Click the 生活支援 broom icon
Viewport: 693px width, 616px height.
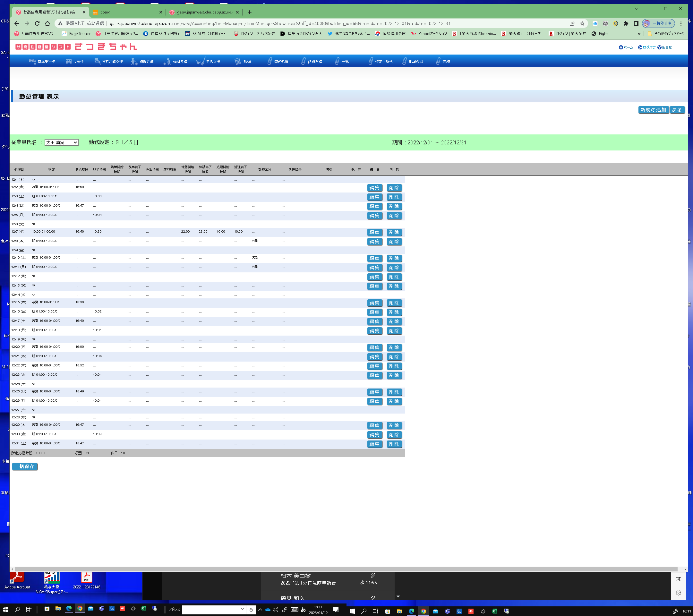(201, 61)
